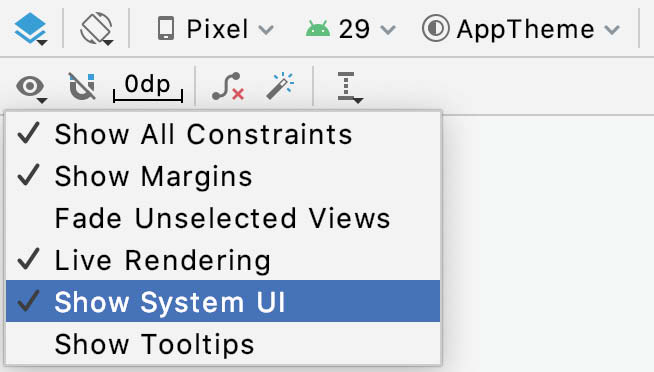Click the green Android API icon

318,29
